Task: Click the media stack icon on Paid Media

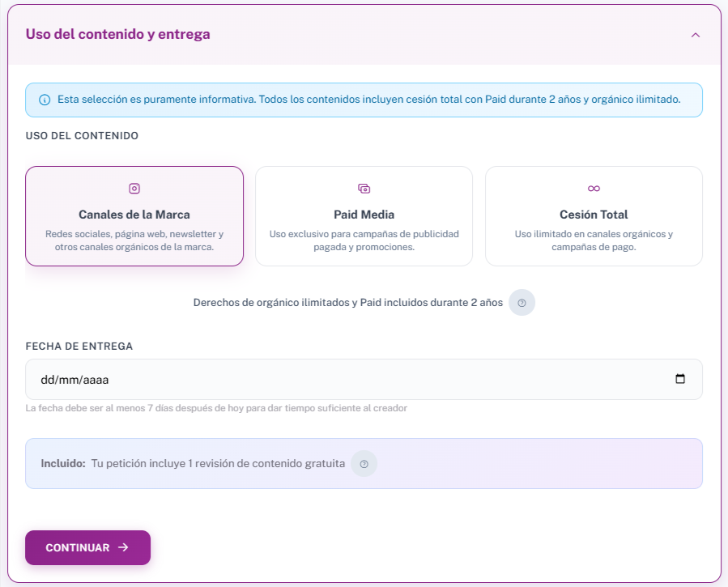Action: tap(364, 187)
